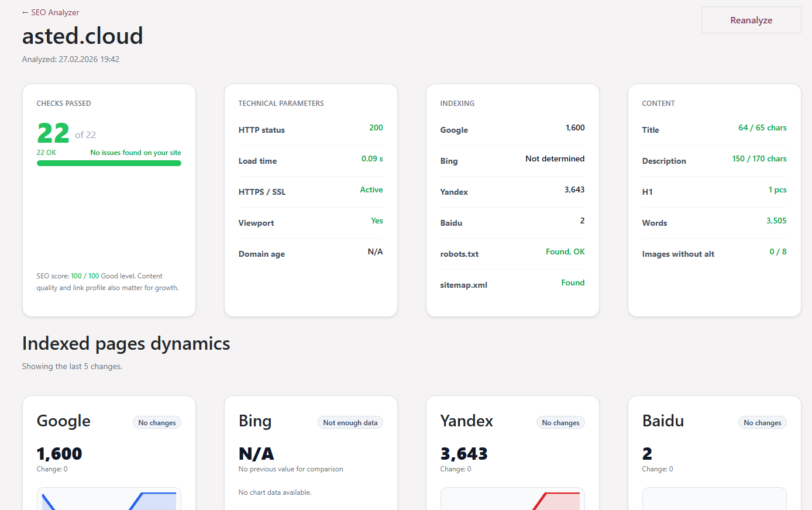
Task: Click the Google 'No changes' badge
Action: pos(157,423)
